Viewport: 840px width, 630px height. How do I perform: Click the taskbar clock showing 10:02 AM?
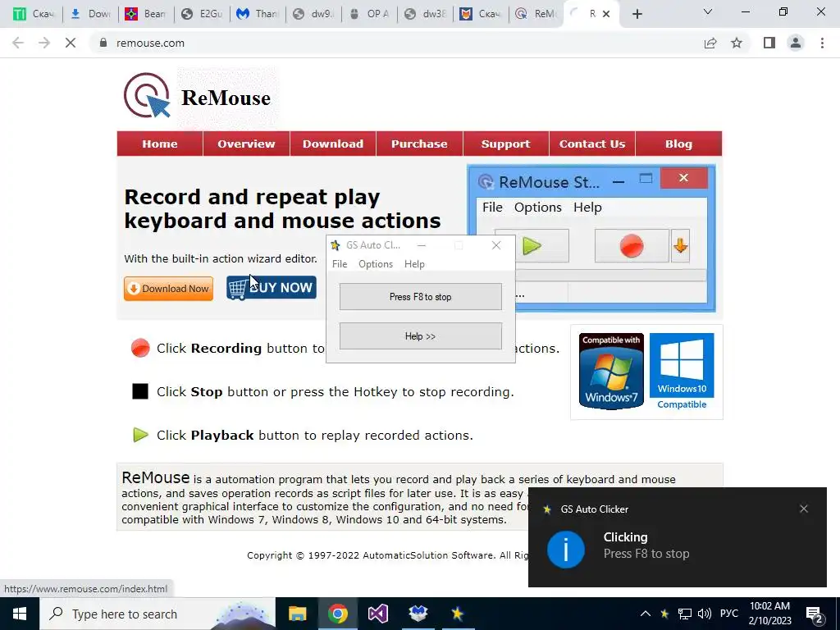pos(769,614)
